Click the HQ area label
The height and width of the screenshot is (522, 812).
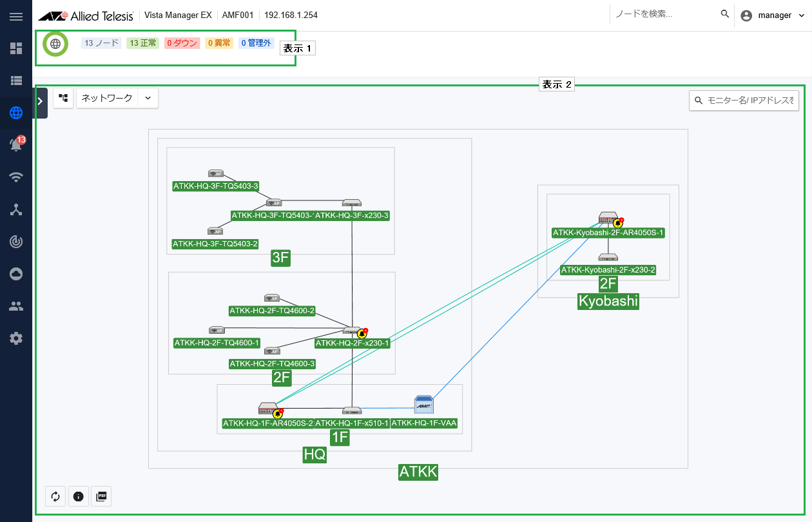pyautogui.click(x=314, y=454)
